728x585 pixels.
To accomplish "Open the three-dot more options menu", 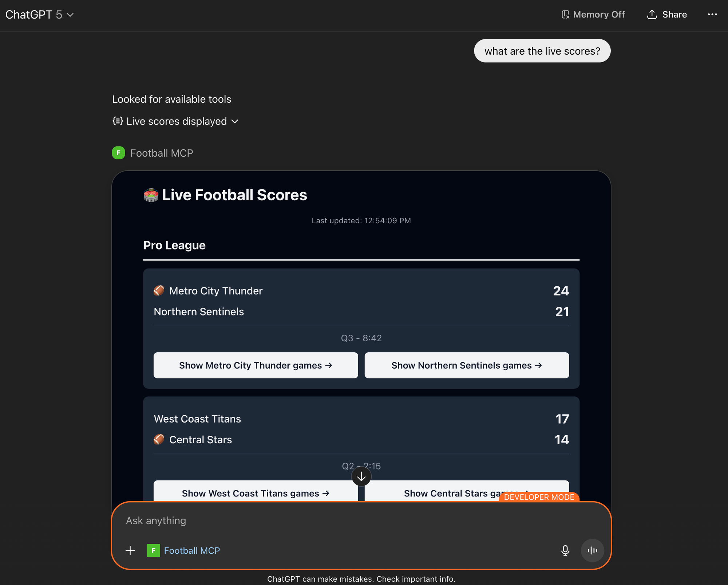I will (x=712, y=15).
